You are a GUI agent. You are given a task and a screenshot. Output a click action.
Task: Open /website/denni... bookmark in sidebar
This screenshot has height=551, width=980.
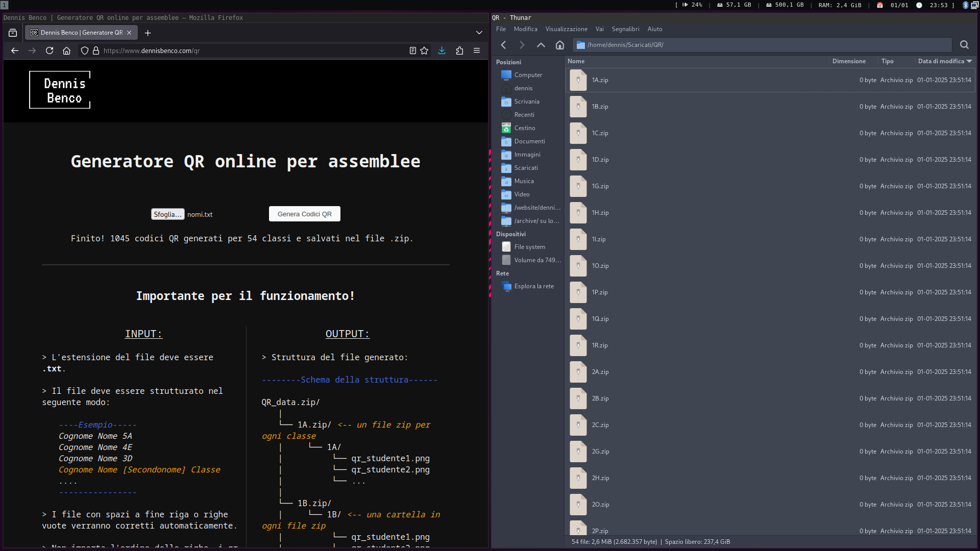point(528,208)
